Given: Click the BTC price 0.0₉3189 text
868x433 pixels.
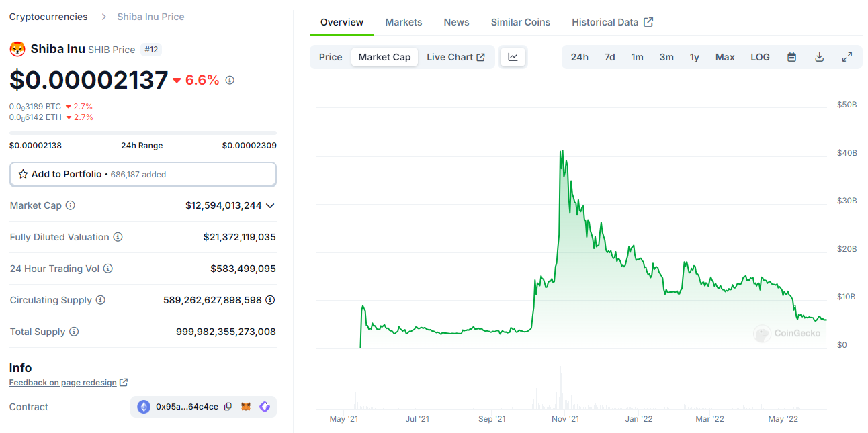Looking at the screenshot, I should click(x=35, y=107).
